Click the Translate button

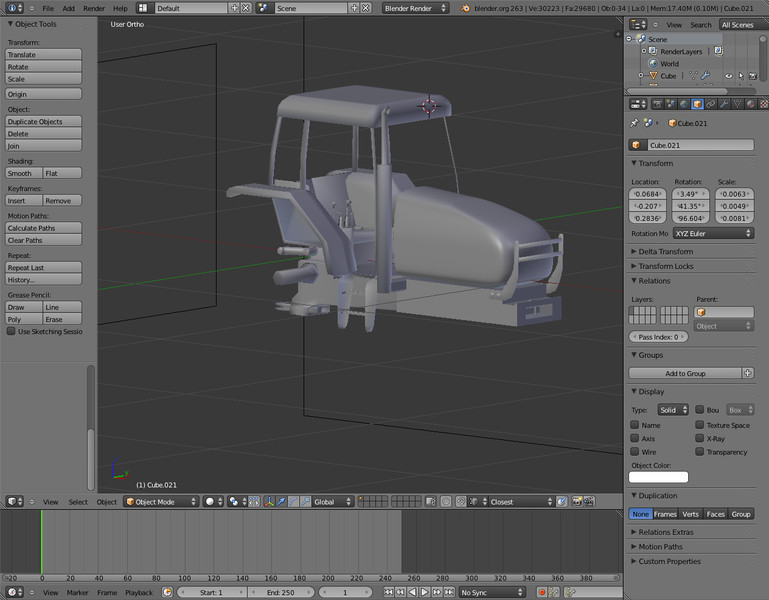tap(44, 54)
